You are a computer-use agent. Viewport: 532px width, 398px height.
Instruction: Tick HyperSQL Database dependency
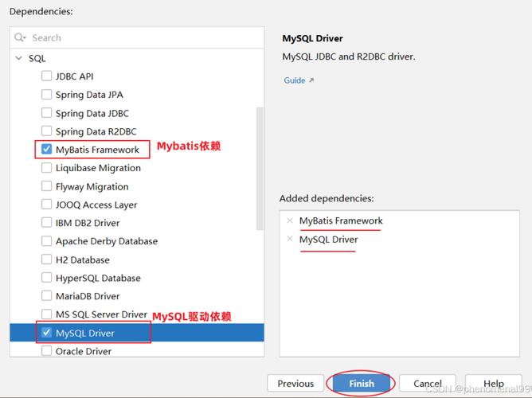point(46,278)
